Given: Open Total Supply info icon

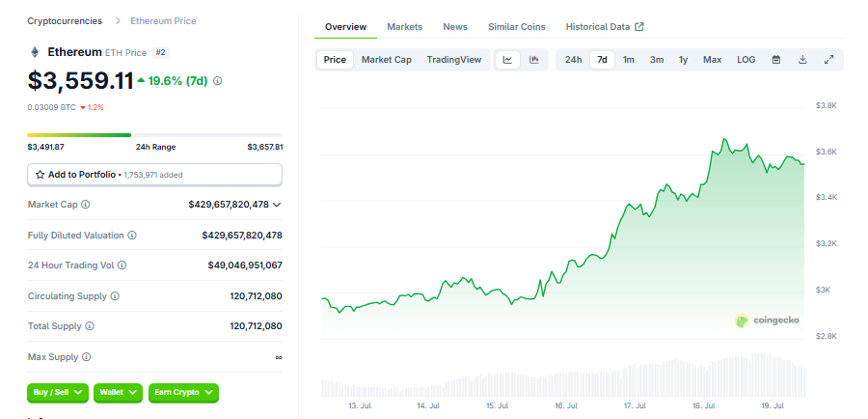Looking at the screenshot, I should click(x=90, y=326).
